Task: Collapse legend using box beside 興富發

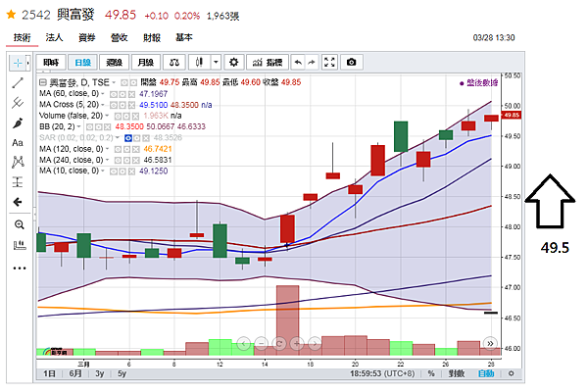Action: point(43,82)
